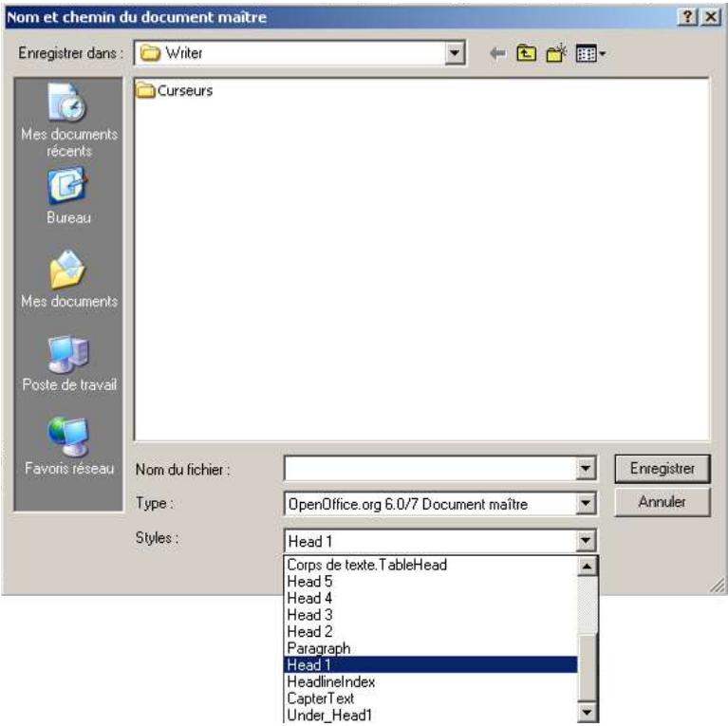Close the dialog with the X button
The width and height of the screenshot is (728, 726).
[711, 17]
